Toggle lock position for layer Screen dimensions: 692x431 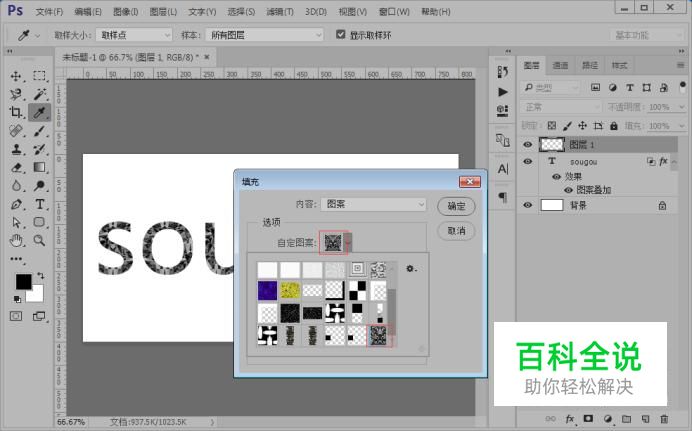coord(583,126)
